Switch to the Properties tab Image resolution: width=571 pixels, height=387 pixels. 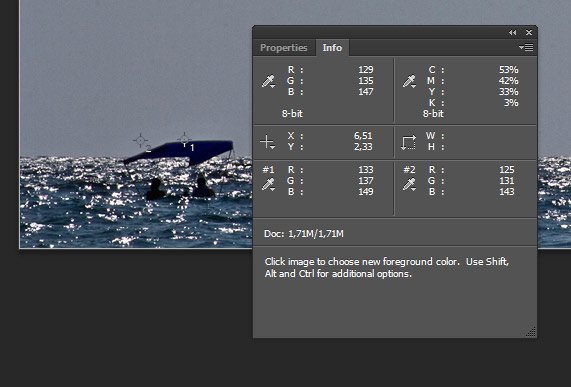(x=284, y=48)
